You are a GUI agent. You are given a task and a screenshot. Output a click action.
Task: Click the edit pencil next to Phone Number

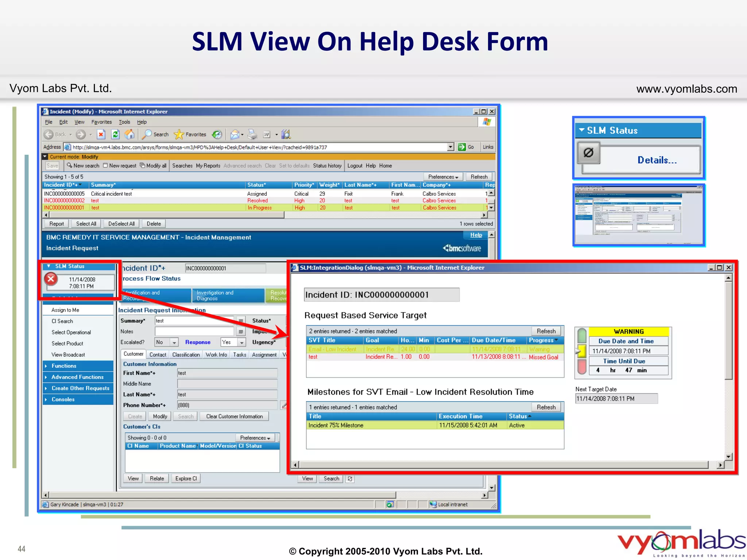(284, 405)
